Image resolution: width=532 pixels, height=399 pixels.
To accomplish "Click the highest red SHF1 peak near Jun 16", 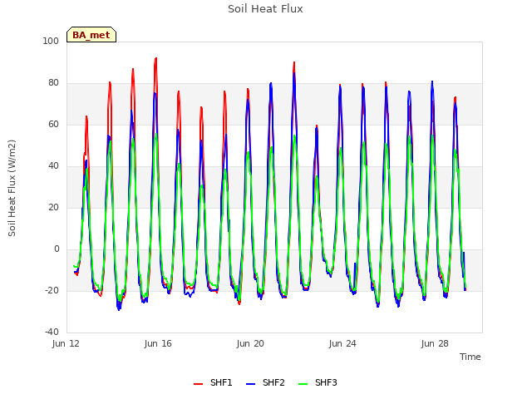I will coord(155,59).
